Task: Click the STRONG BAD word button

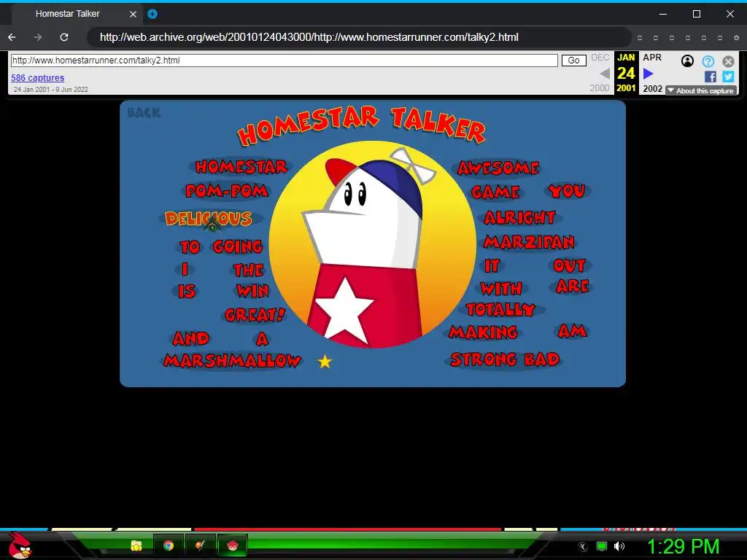Action: [505, 359]
